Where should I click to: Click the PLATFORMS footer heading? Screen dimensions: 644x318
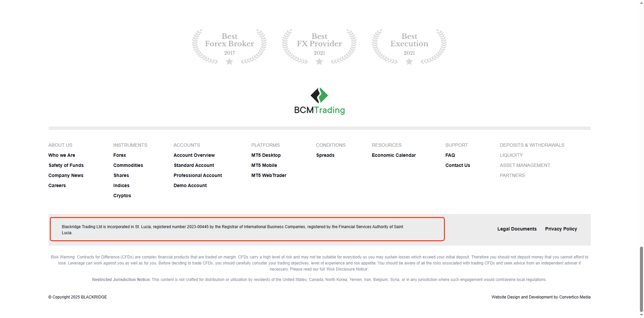pyautogui.click(x=265, y=145)
